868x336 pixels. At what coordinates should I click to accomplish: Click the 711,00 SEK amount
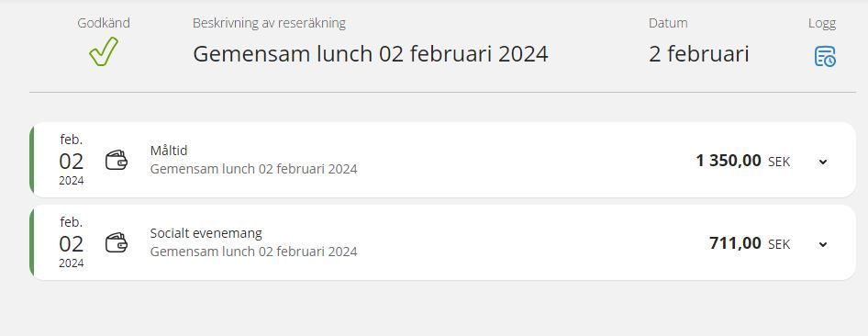coord(750,243)
